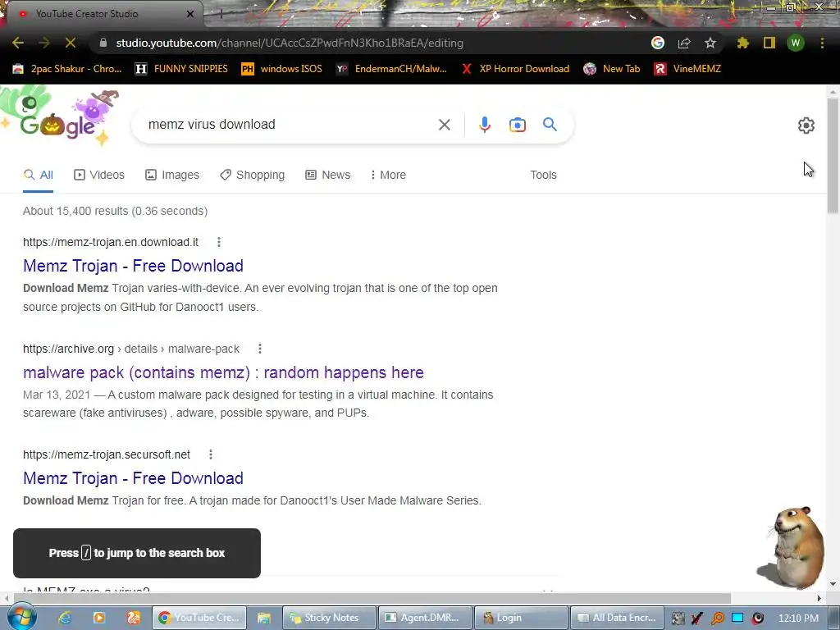Open the FUNNY SNIPPIES bookmark
This screenshot has width=840, height=630.
point(181,69)
